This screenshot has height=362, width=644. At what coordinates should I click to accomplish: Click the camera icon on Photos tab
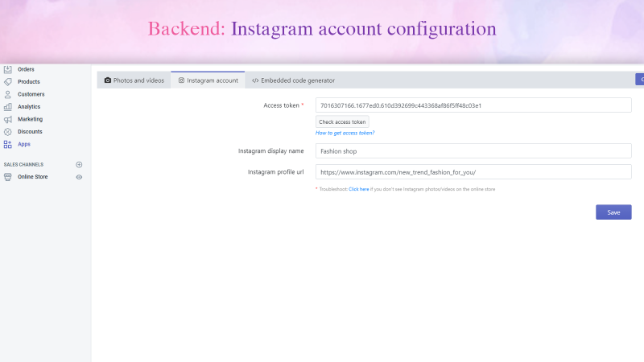(108, 80)
